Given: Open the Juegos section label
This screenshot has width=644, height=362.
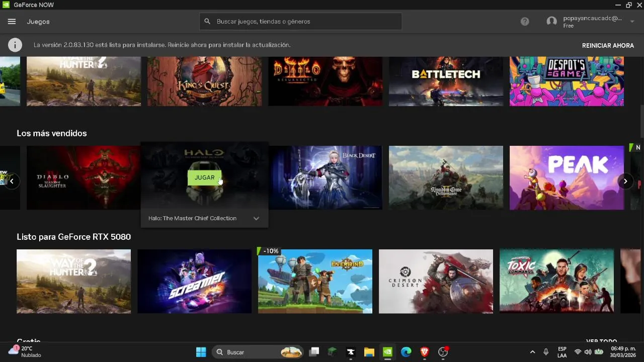Looking at the screenshot, I should (38, 22).
